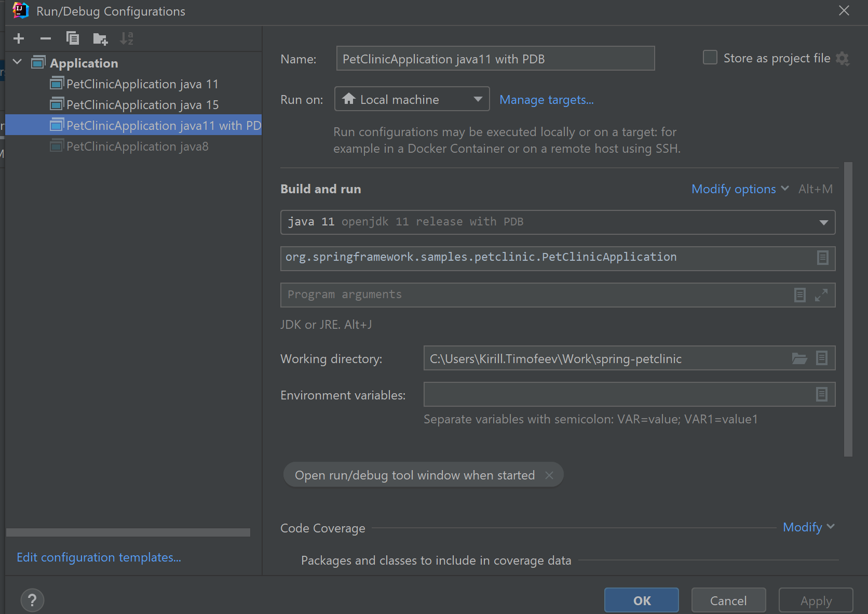Click vertical scrollbar of settings panel
This screenshot has height=614, width=868.
click(x=848, y=310)
